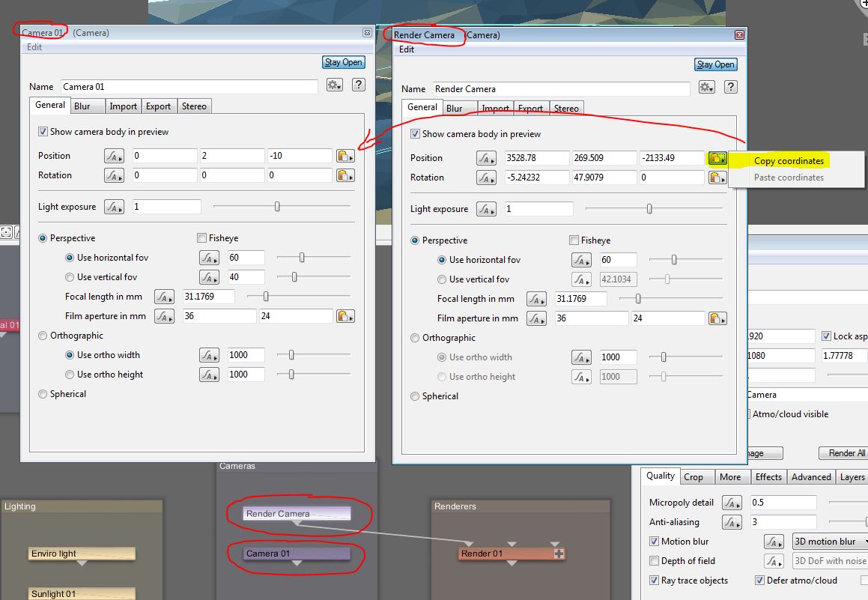Open animation button for Camera 01 vertical fov
This screenshot has width=868, height=600.
pyautogui.click(x=209, y=276)
